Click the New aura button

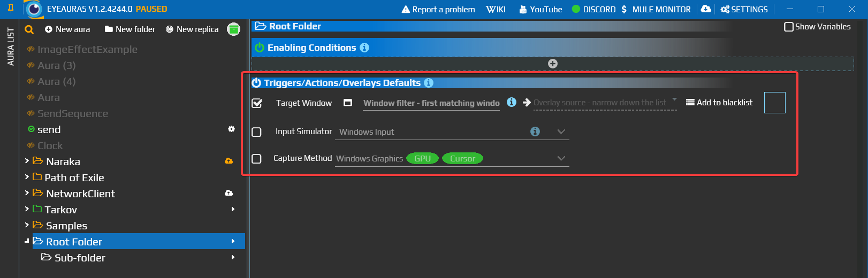(67, 29)
